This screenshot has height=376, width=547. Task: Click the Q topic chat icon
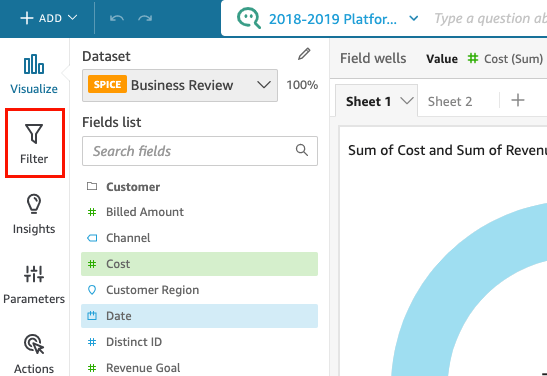[248, 18]
